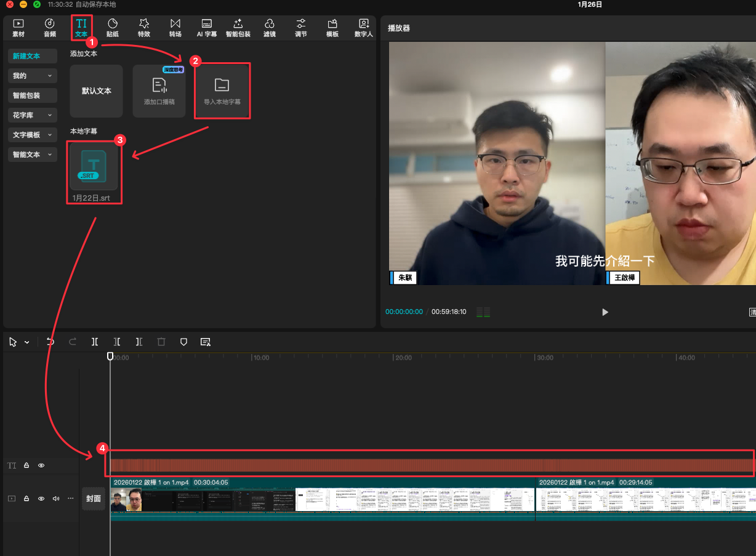Image resolution: width=756 pixels, height=556 pixels.
Task: Select the 1月22日.srt subtitle file
Action: click(x=94, y=173)
